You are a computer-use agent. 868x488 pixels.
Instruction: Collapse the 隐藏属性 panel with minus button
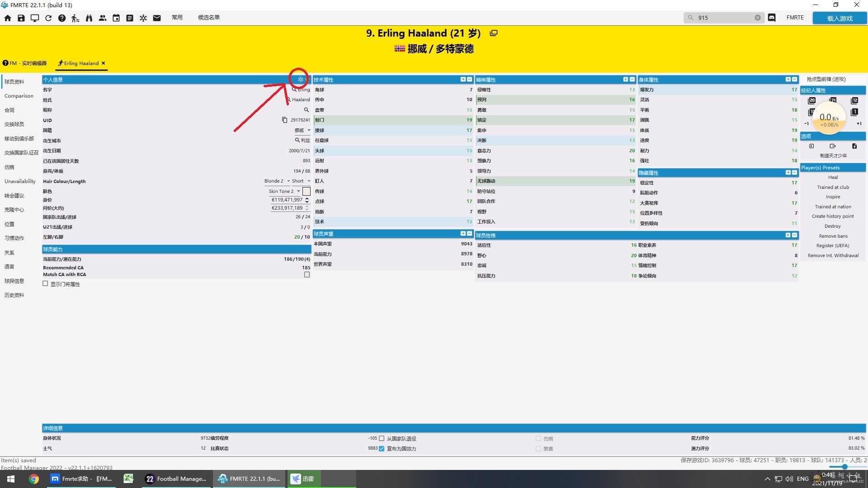tap(794, 173)
